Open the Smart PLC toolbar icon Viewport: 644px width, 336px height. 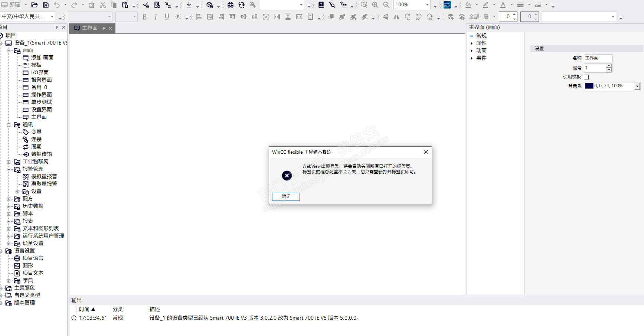pyautogui.click(x=447, y=5)
